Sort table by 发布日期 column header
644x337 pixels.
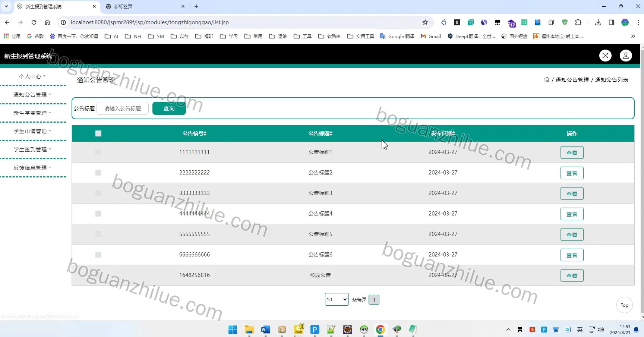[x=443, y=133]
